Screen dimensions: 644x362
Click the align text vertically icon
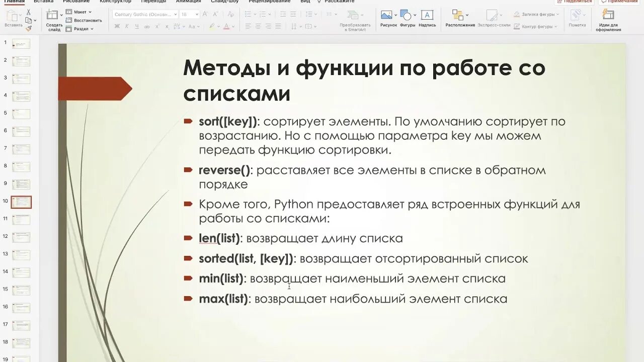tap(309, 26)
